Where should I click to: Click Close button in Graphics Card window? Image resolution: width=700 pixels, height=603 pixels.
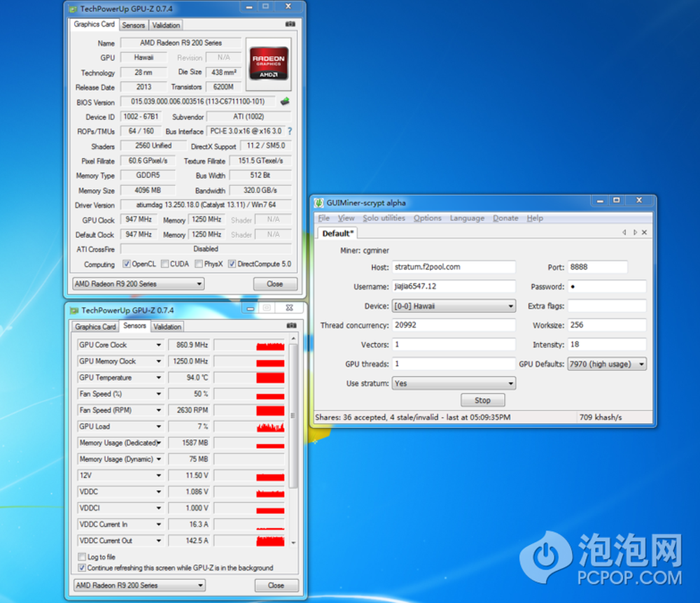(275, 283)
